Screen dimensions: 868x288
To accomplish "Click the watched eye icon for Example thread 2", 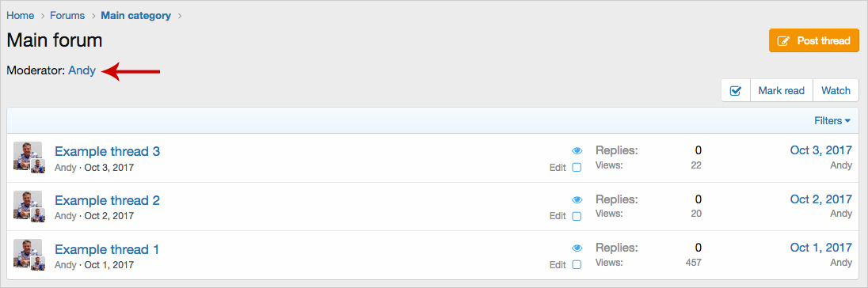I will pyautogui.click(x=577, y=199).
